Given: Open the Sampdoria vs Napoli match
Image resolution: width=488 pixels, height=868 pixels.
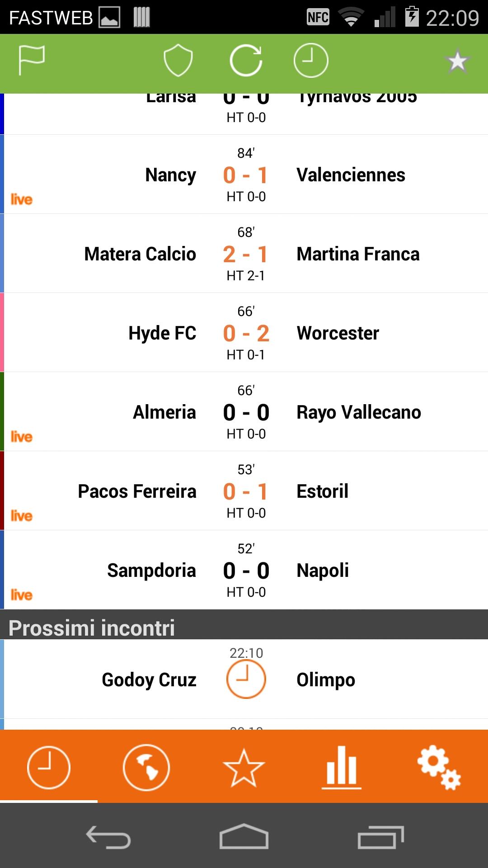Looking at the screenshot, I should (246, 570).
